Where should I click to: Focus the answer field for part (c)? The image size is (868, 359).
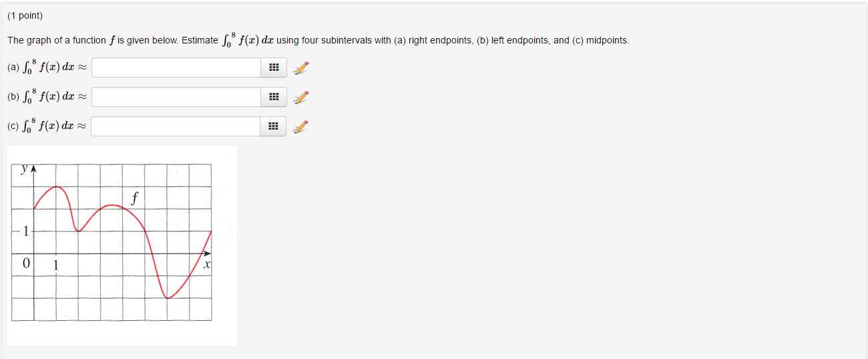(176, 126)
